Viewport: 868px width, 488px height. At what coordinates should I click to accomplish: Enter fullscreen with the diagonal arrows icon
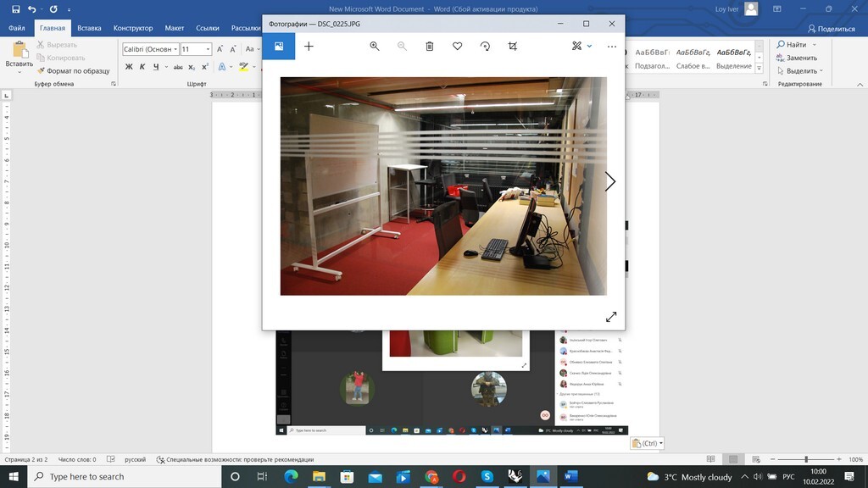click(x=611, y=317)
